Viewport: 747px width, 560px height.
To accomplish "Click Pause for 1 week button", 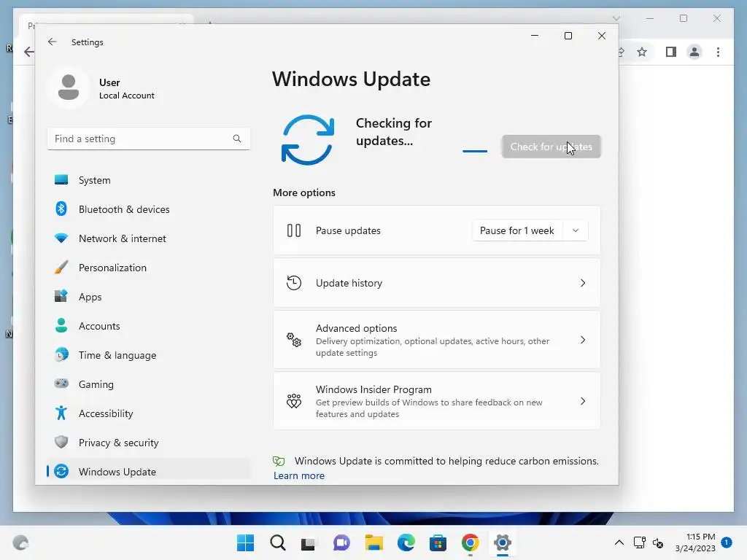I will [517, 230].
